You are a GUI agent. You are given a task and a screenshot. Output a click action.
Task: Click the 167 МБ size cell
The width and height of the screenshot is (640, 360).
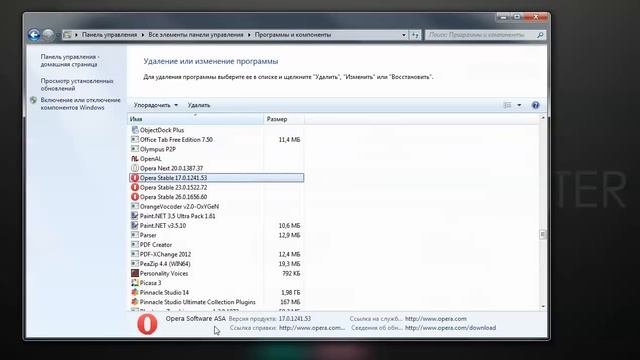[290, 302]
